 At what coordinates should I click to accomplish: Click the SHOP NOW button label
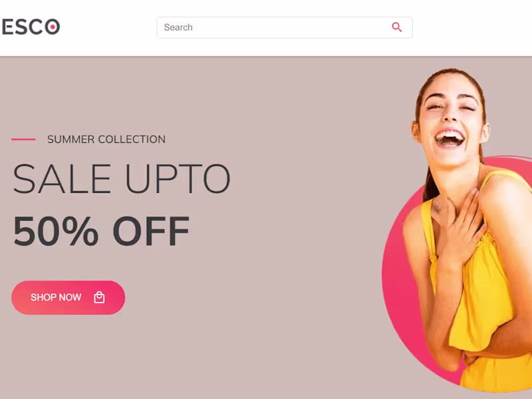(56, 297)
